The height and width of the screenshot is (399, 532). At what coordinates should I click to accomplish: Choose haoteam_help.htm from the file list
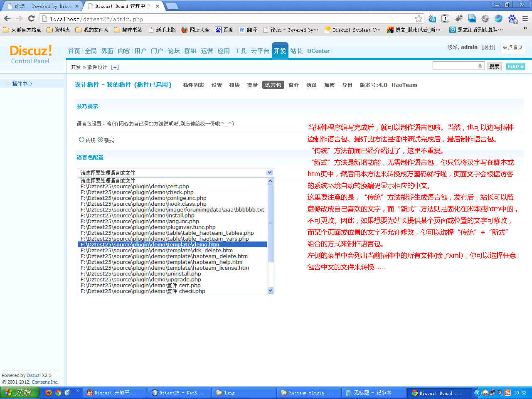tap(172, 262)
